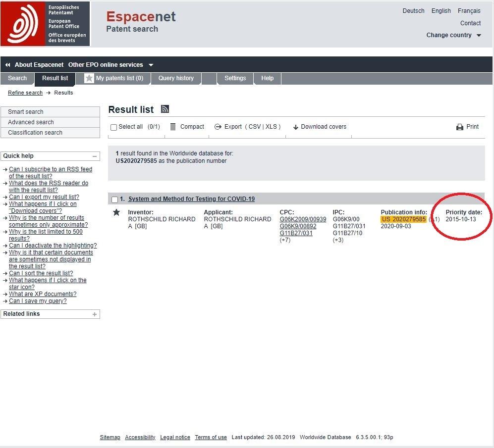Open System and Method for Testing for COVID-19
The image size is (494, 448).
click(192, 199)
